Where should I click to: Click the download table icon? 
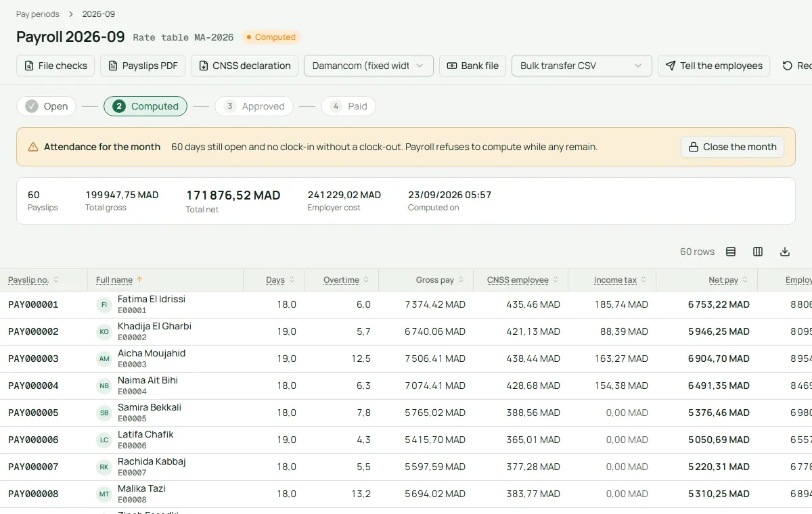pos(785,252)
